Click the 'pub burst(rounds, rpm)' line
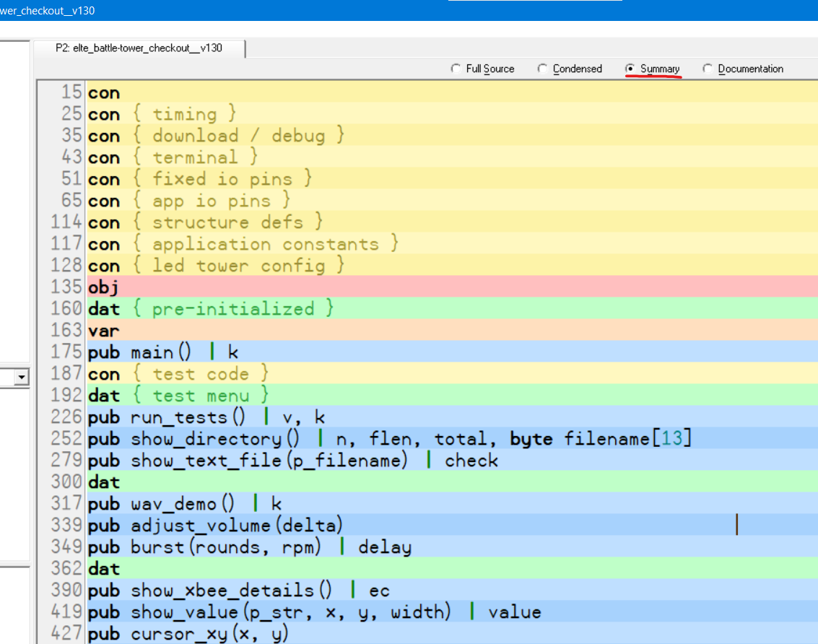Image resolution: width=818 pixels, height=644 pixels. [453, 547]
